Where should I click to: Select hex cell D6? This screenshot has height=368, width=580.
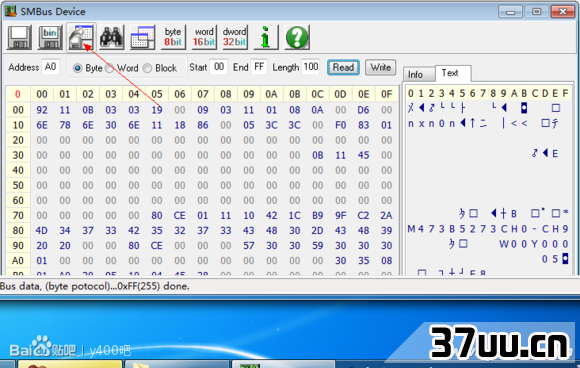[x=363, y=110]
